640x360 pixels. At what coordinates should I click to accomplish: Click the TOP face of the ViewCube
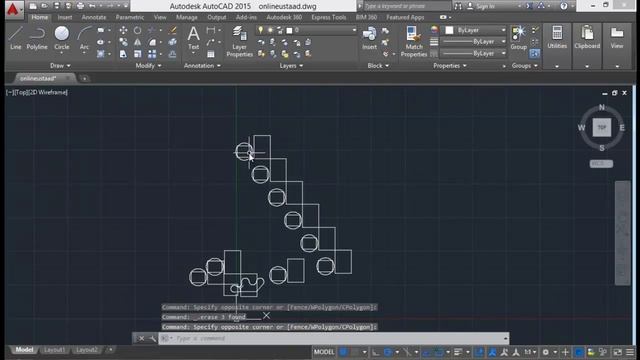coord(602,127)
